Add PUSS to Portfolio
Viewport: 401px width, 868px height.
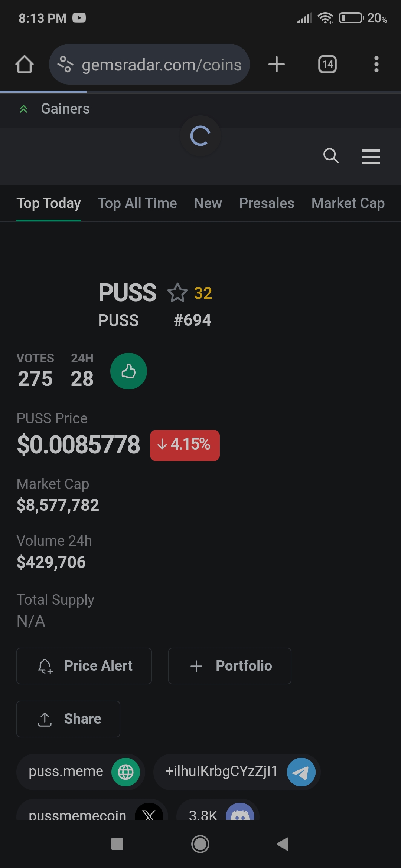pyautogui.click(x=229, y=666)
